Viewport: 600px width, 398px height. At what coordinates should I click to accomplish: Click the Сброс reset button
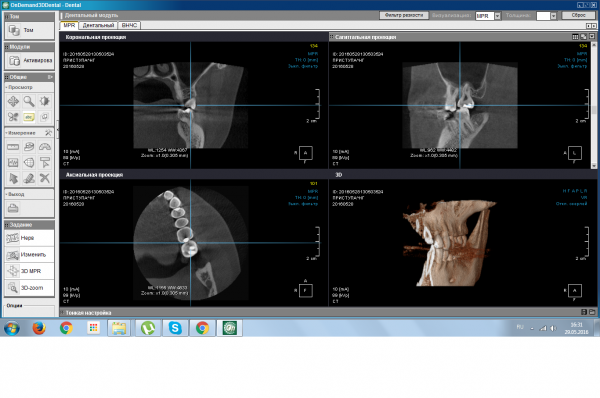click(x=578, y=15)
